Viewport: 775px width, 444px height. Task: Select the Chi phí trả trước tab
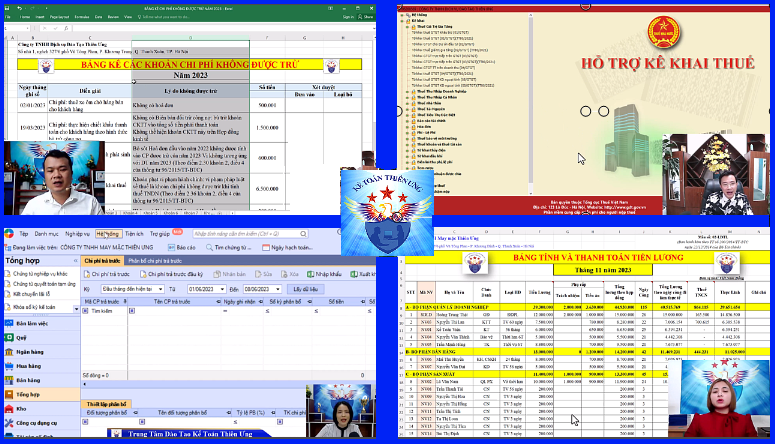(102, 261)
